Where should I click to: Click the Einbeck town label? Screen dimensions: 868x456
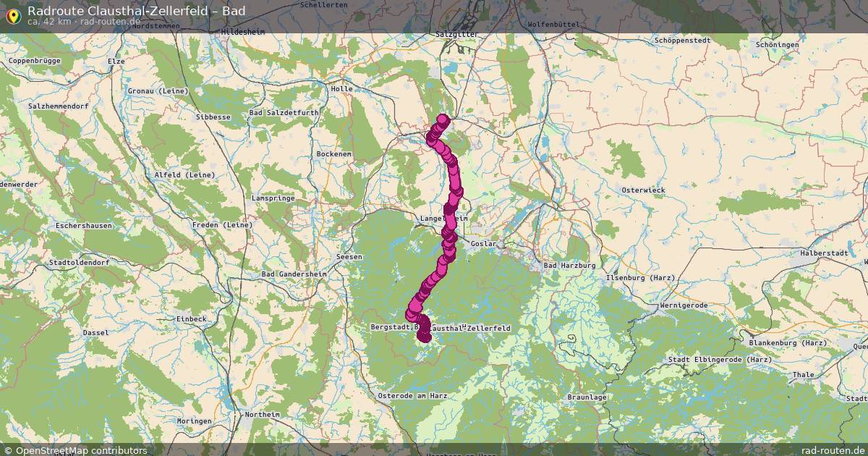click(x=192, y=318)
